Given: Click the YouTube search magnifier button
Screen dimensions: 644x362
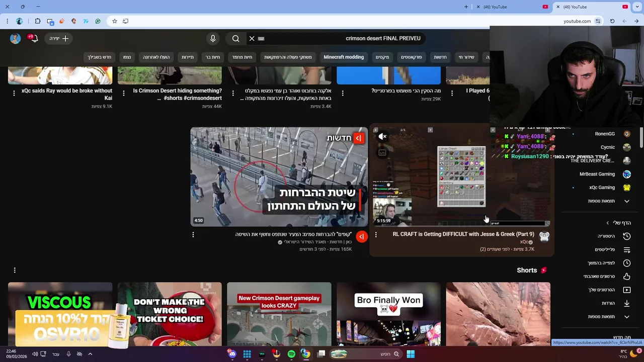Looking at the screenshot, I should point(235,39).
